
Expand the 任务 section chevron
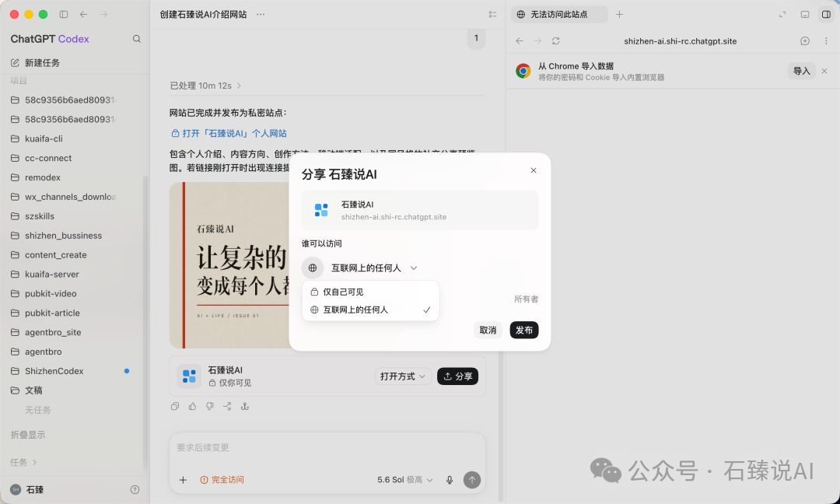pyautogui.click(x=35, y=462)
